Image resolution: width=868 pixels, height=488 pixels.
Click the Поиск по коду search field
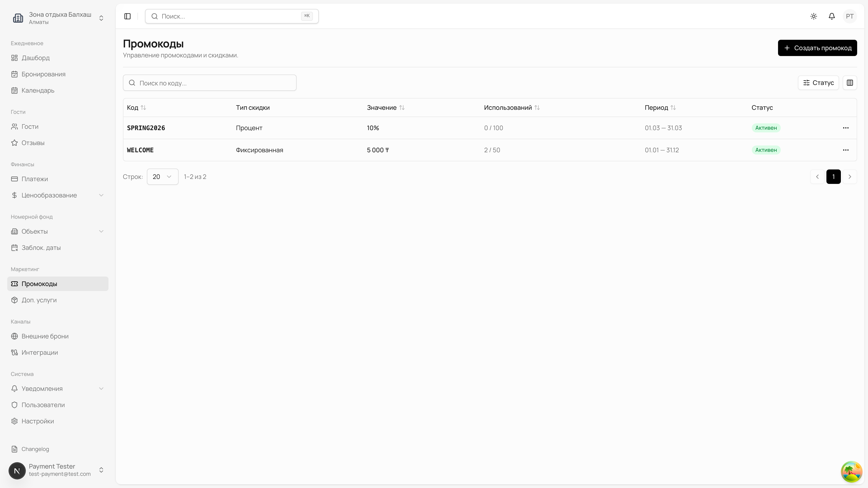[210, 83]
